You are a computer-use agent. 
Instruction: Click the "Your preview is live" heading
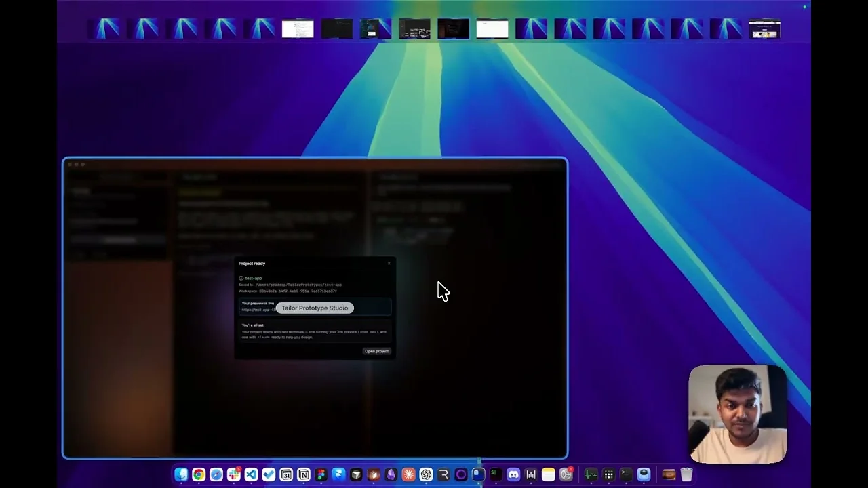[x=258, y=304]
